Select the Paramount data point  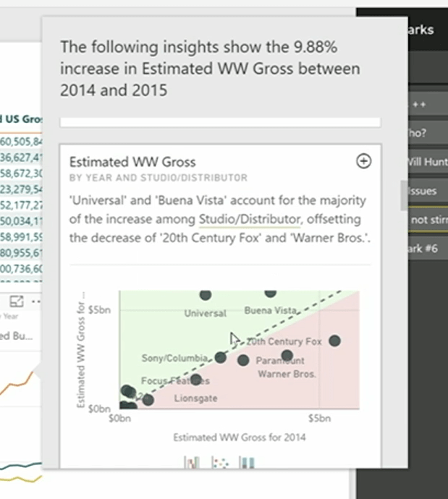(x=243, y=360)
